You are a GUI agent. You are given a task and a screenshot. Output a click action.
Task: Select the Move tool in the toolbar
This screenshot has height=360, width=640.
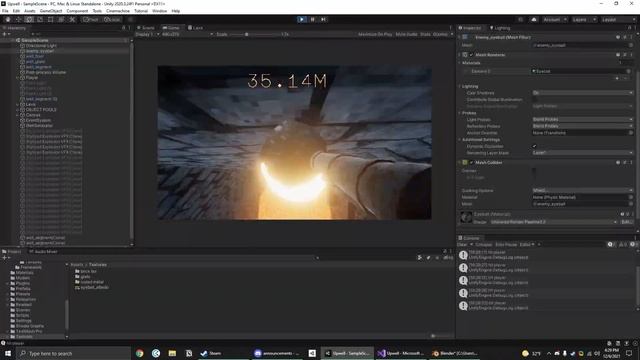click(18, 19)
